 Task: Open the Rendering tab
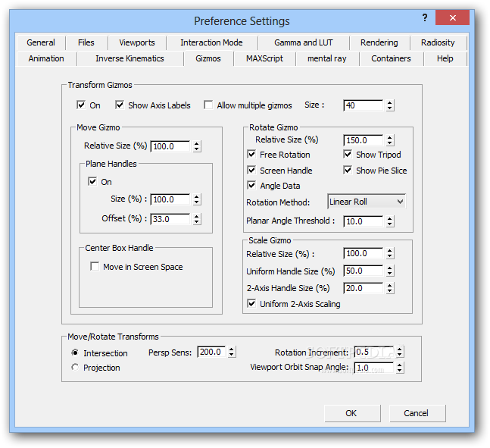(379, 42)
